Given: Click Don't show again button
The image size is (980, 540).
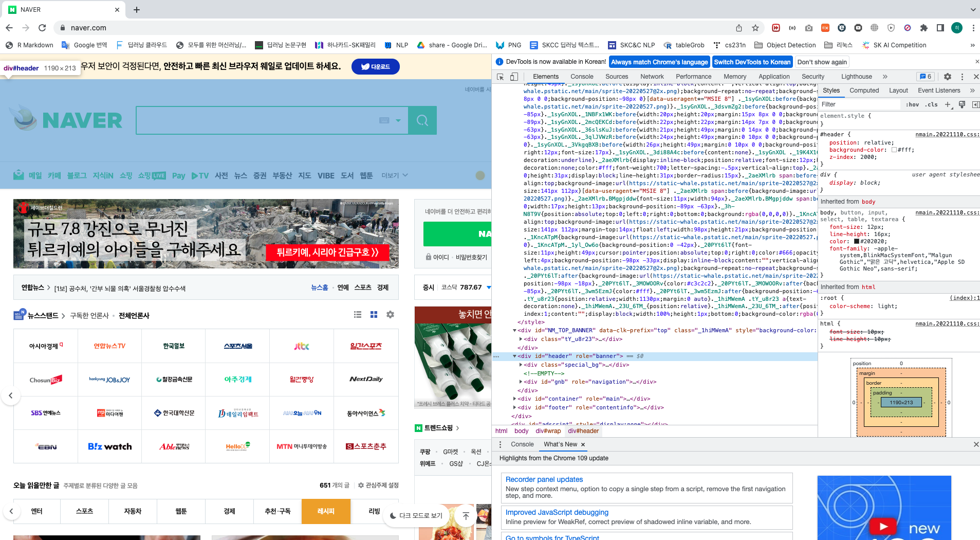Looking at the screenshot, I should [822, 62].
